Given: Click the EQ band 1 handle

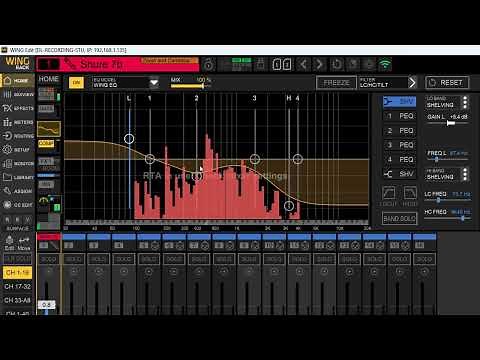Looking at the screenshot, I should pyautogui.click(x=150, y=159).
